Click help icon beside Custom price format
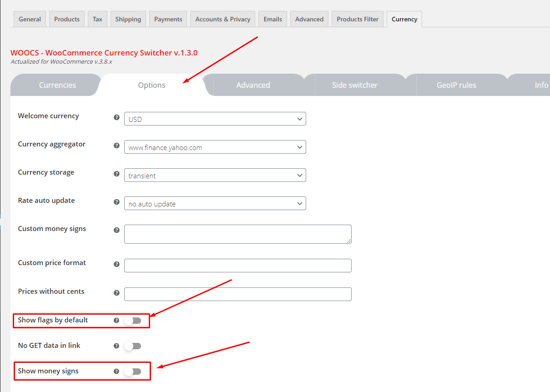 (x=116, y=264)
